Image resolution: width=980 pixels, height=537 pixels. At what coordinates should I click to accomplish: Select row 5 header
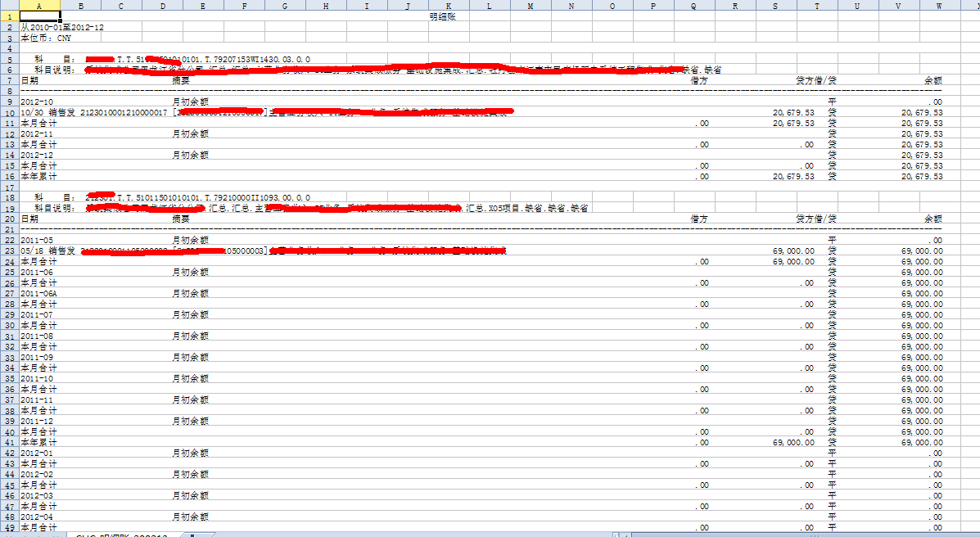[9, 60]
